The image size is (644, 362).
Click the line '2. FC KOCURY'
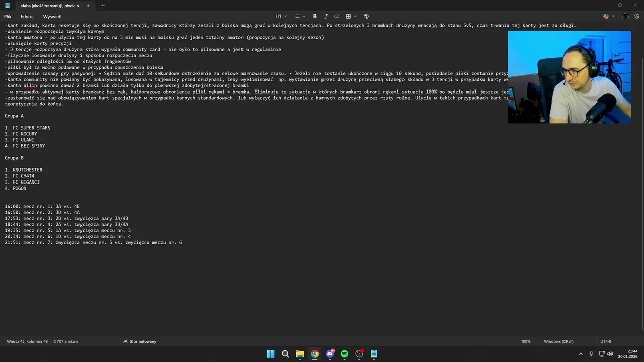coord(21,134)
